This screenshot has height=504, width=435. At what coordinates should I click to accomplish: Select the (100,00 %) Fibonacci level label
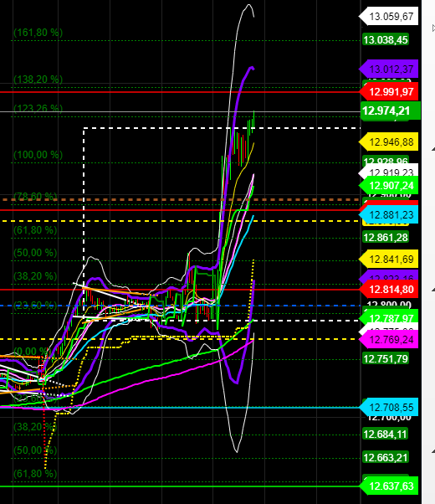[x=38, y=155]
